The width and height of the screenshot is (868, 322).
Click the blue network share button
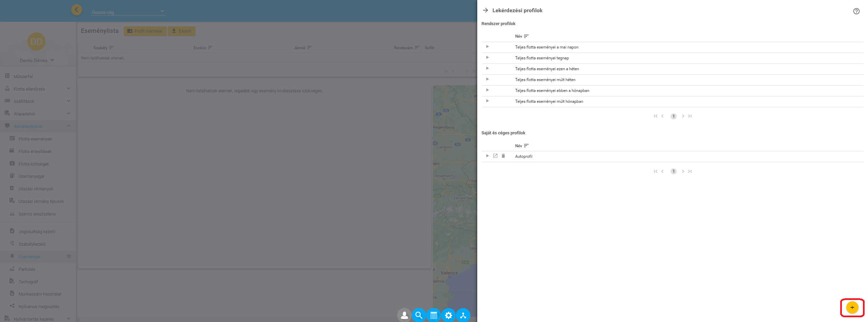point(463,315)
